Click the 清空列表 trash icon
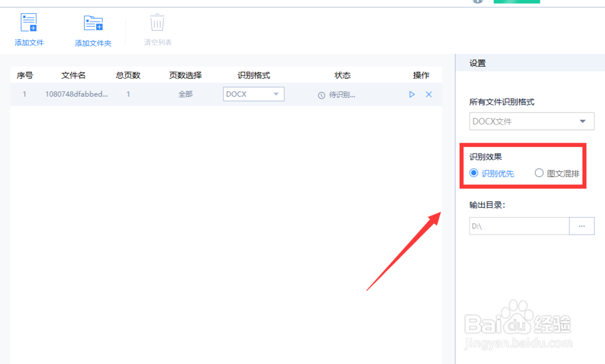 [157, 22]
